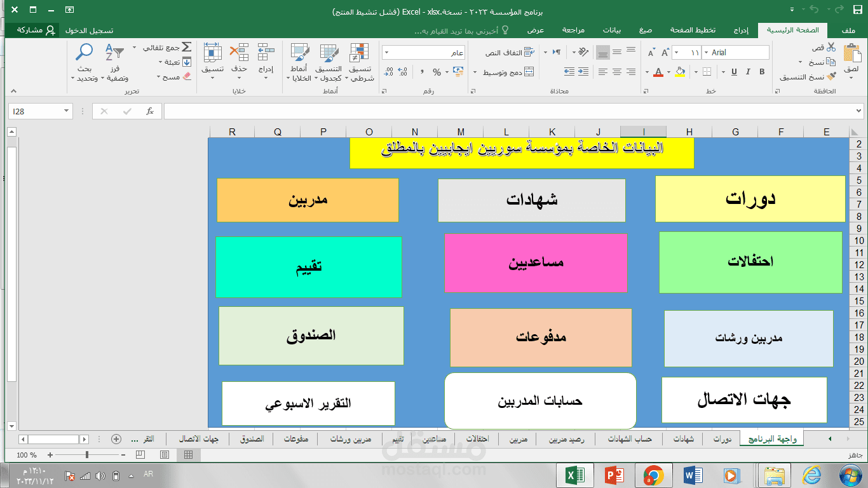Image resolution: width=868 pixels, height=488 pixels.
Task: Apply the yellow fill color bucket
Action: [681, 72]
